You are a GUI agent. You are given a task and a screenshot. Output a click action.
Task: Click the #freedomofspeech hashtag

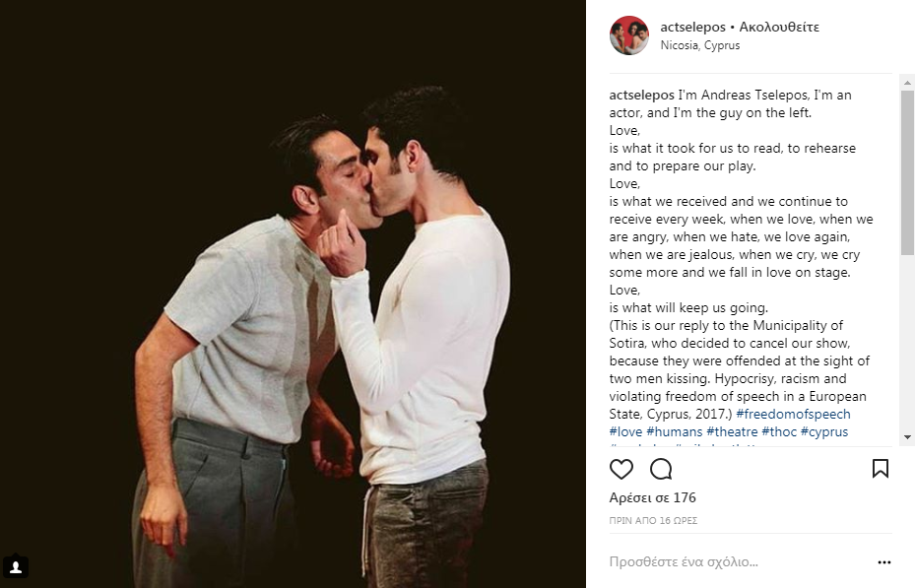click(793, 414)
